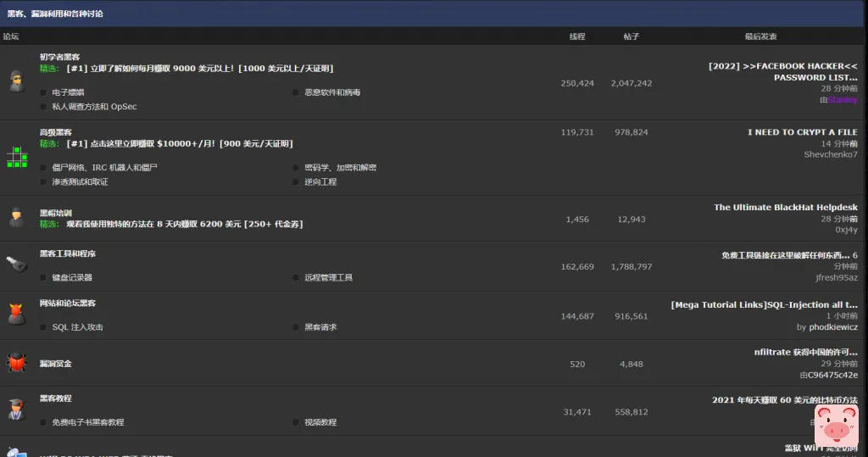The image size is (868, 457).
Task: Open the 黑帽培训 forum
Action: [x=56, y=213]
